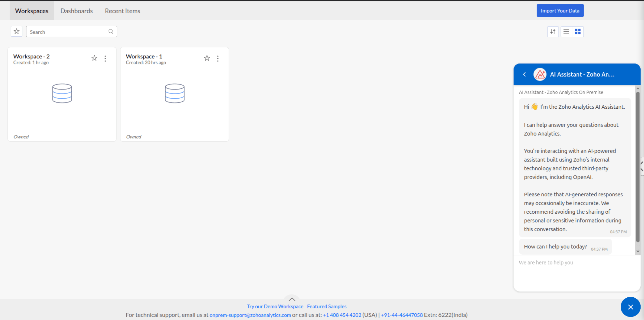The image size is (644, 320).
Task: Mark Workspace - 2 as favorite
Action: 94,58
